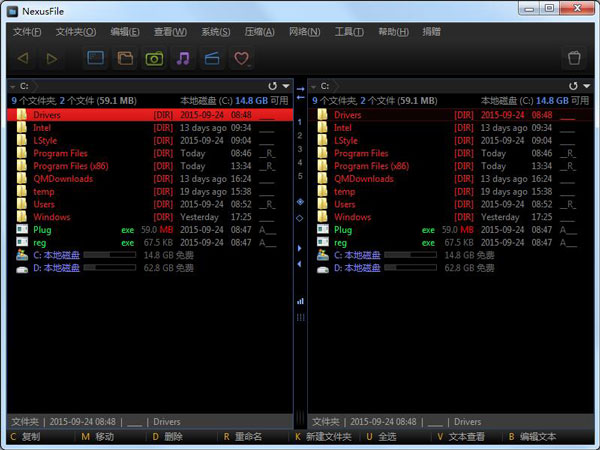
Task: Select Intel folder in left panel
Action: click(x=150, y=128)
